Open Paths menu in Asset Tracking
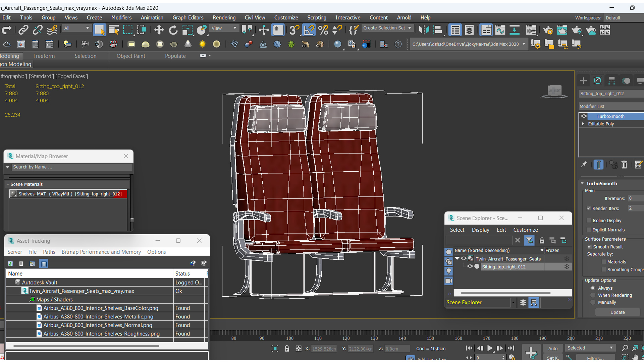Image resolution: width=644 pixels, height=362 pixels. [49, 252]
